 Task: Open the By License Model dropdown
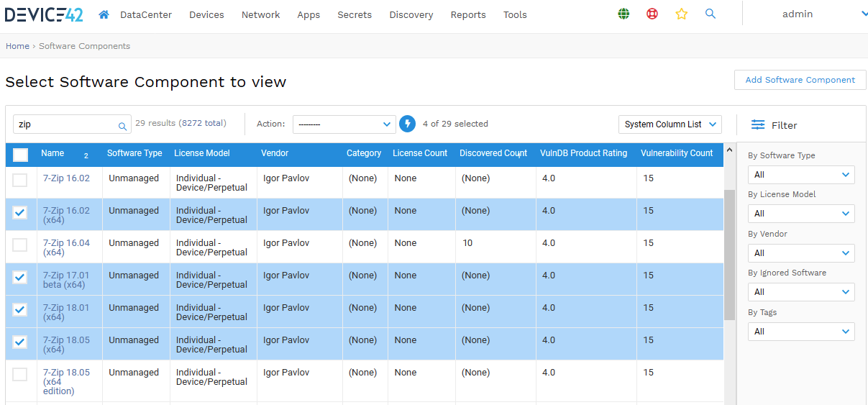coord(801,214)
